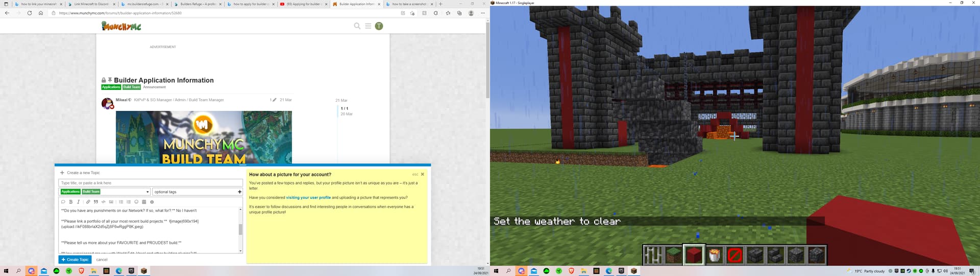Go back with the browser back arrow

[x=7, y=13]
